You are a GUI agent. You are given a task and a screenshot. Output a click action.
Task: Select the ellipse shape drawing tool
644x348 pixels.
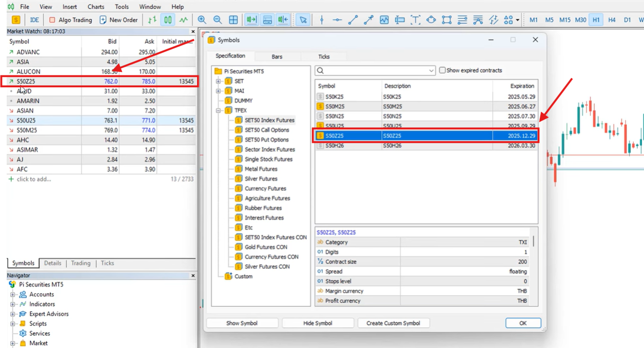pos(431,20)
